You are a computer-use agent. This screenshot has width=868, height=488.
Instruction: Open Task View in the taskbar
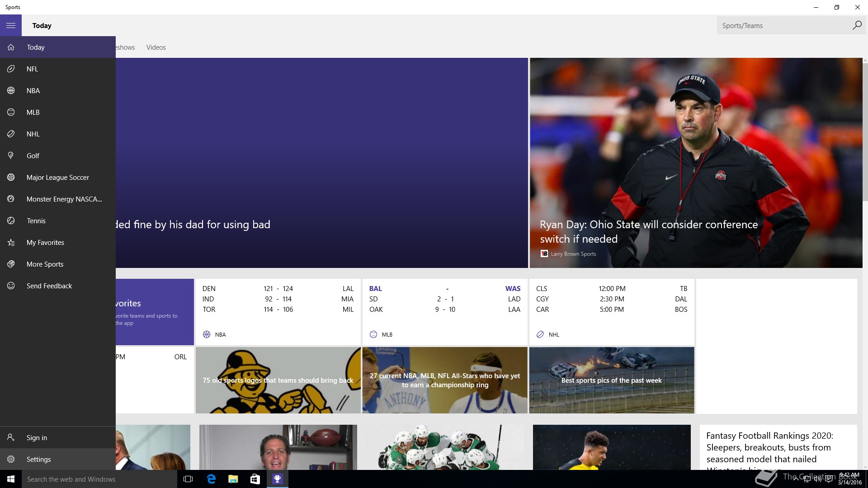tap(188, 479)
